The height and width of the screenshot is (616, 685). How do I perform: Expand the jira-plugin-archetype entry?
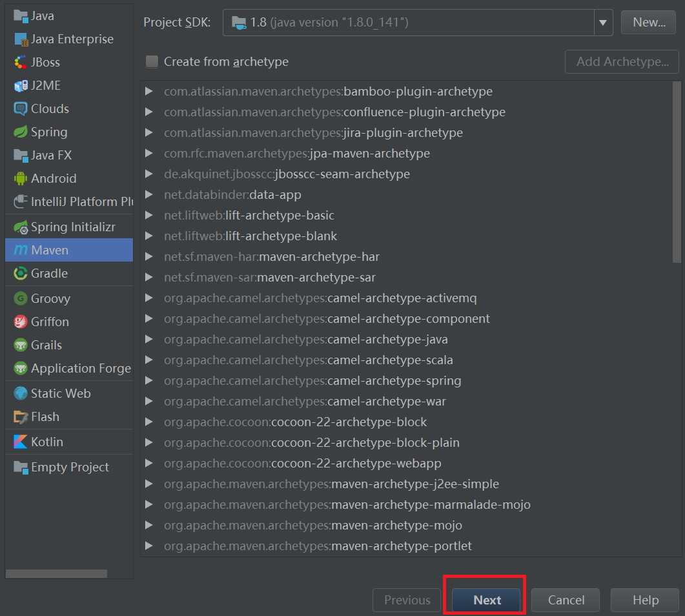[x=149, y=132]
